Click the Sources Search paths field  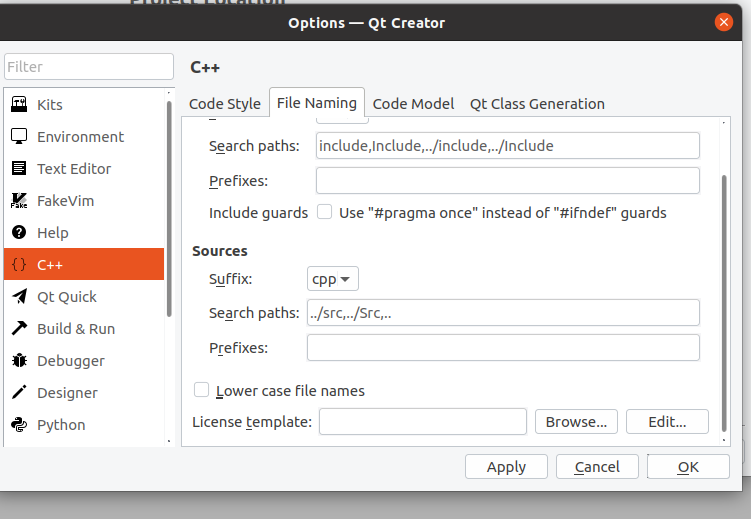[x=503, y=313]
